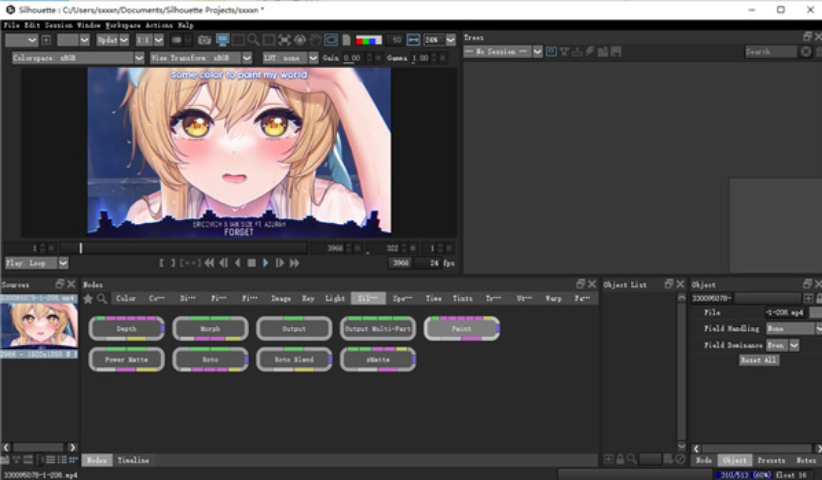822x480 pixels.
Task: Click the lock icon below Object List
Action: click(x=621, y=459)
